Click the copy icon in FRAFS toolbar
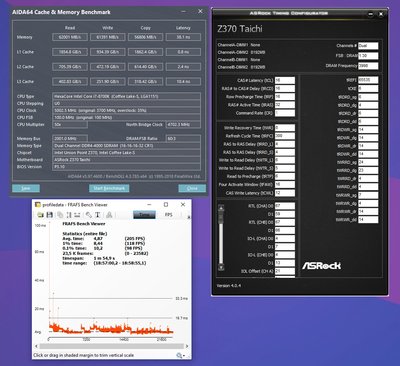 60,215
